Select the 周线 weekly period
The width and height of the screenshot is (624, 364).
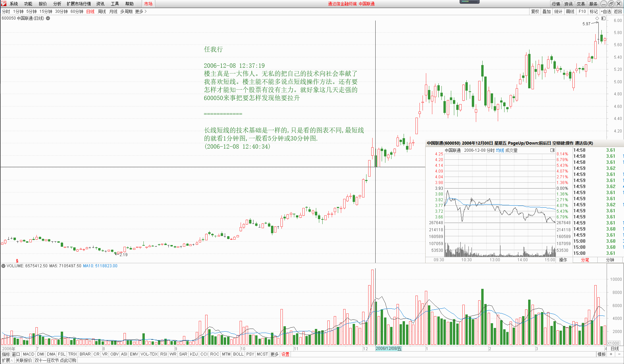[102, 11]
